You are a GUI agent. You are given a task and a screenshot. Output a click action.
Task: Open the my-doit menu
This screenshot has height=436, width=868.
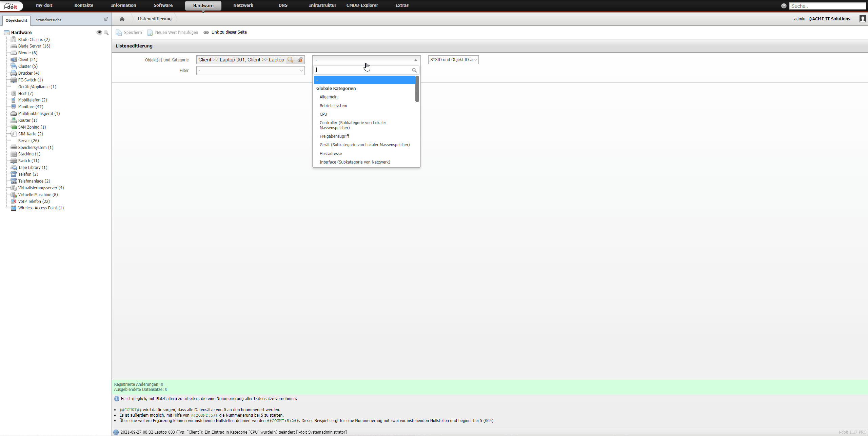[44, 5]
